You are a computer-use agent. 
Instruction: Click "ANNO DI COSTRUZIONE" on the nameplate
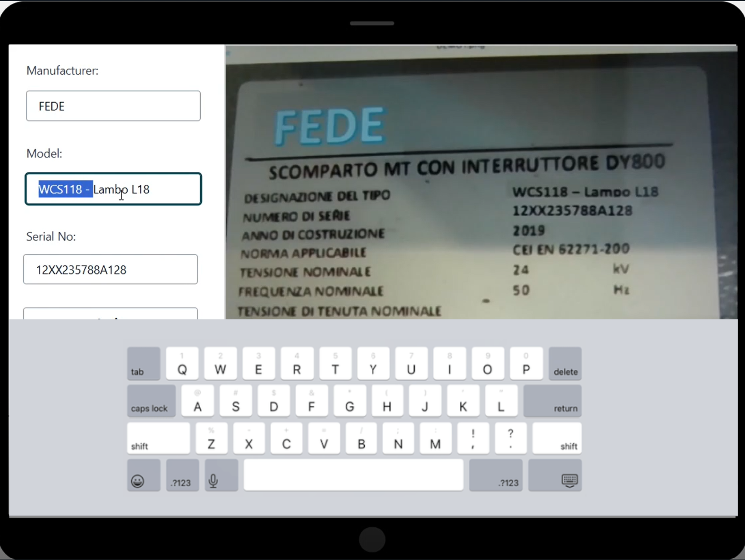313,235
